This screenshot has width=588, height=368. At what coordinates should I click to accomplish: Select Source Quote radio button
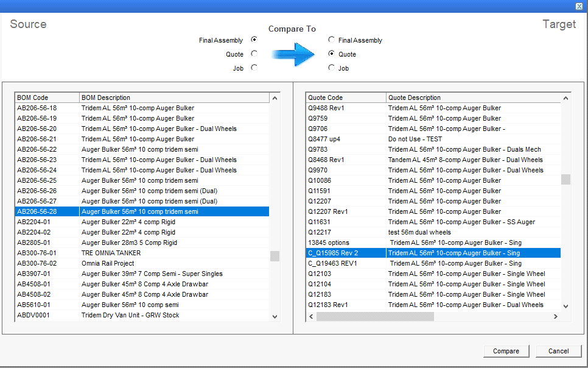click(x=254, y=54)
